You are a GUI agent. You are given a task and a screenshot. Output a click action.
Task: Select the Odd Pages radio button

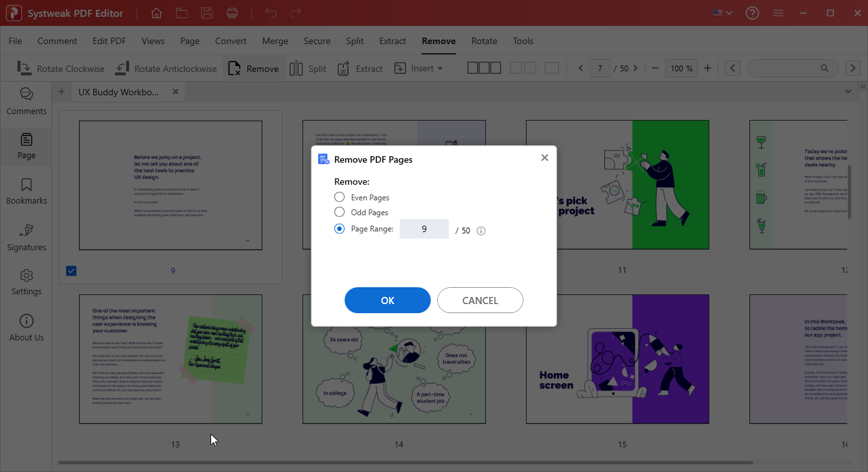pos(339,212)
